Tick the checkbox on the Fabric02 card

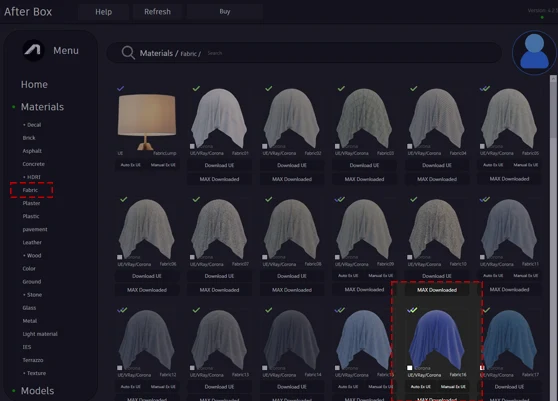tap(265, 146)
